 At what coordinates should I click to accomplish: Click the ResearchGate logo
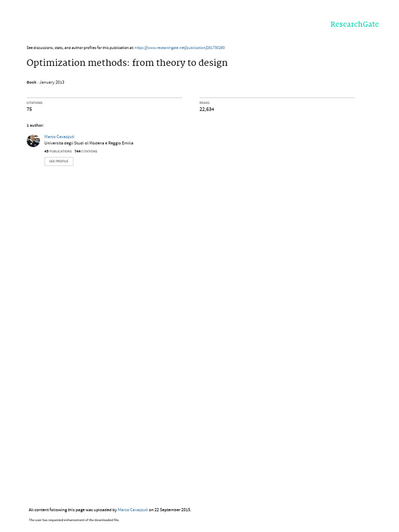(x=354, y=24)
